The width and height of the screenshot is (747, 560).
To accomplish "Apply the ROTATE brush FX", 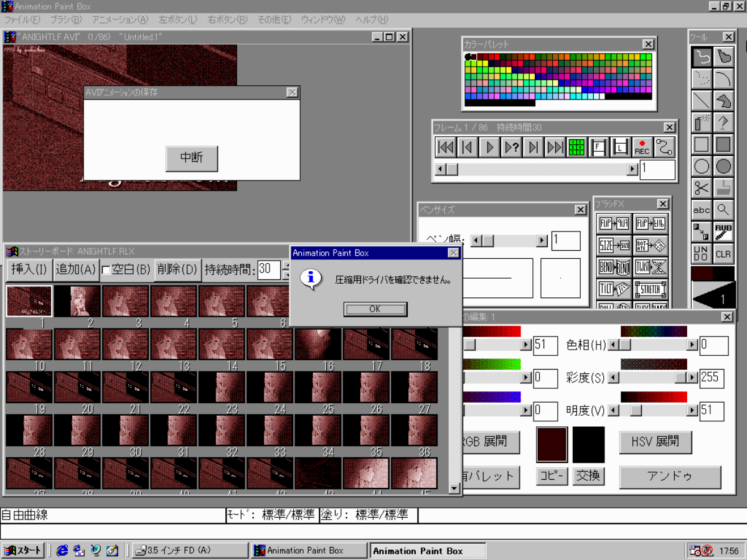I will [x=651, y=245].
